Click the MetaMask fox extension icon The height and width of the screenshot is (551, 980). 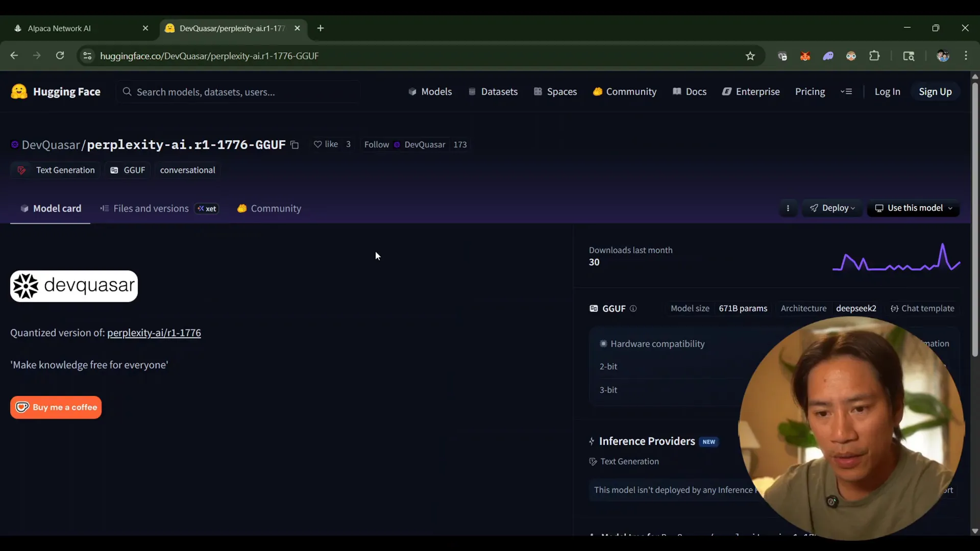[805, 56]
